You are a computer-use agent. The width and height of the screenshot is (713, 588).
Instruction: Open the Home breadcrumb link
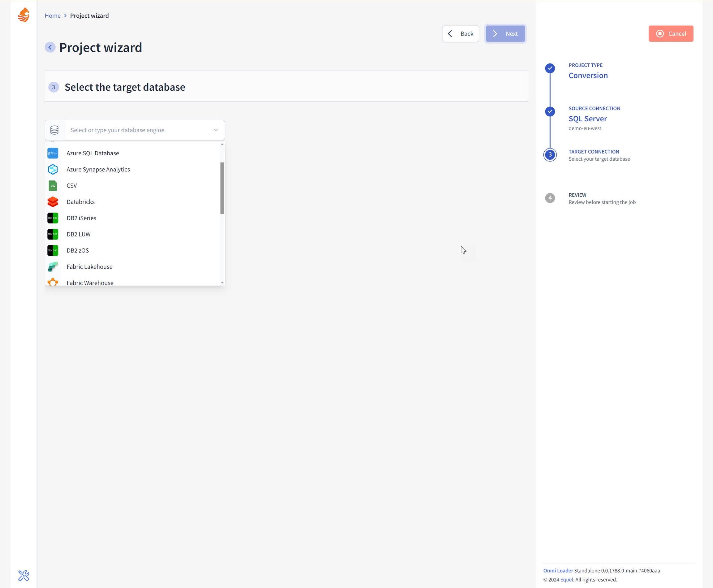tap(53, 15)
